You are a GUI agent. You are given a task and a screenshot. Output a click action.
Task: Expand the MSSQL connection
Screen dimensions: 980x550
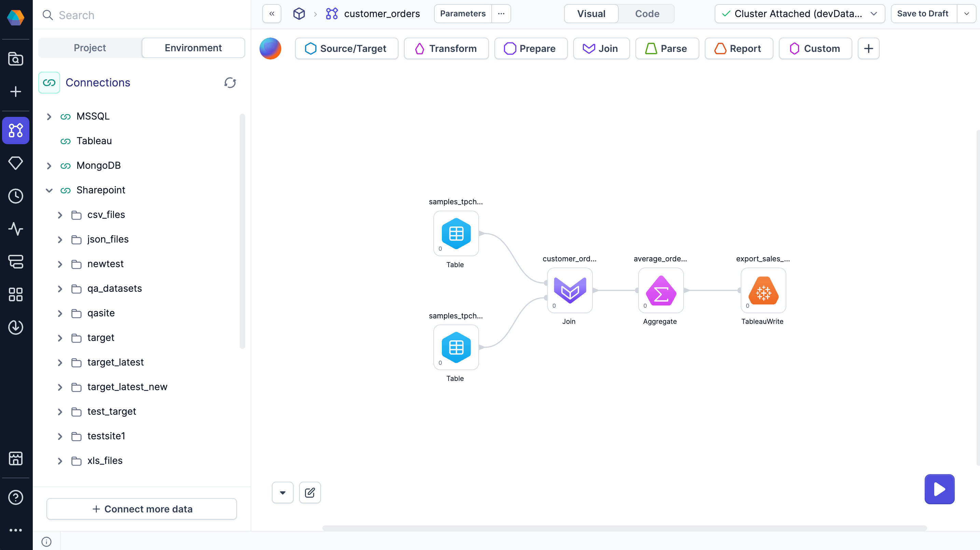[49, 116]
